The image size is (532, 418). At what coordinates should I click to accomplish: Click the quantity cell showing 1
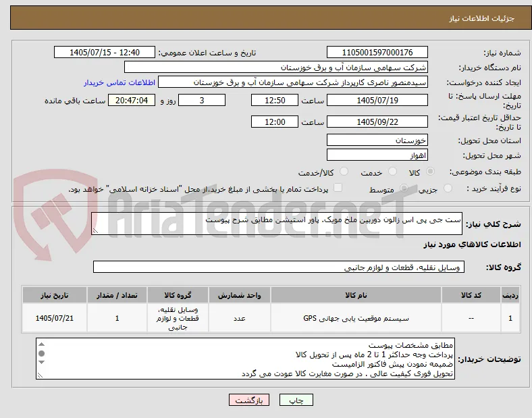(x=117, y=318)
